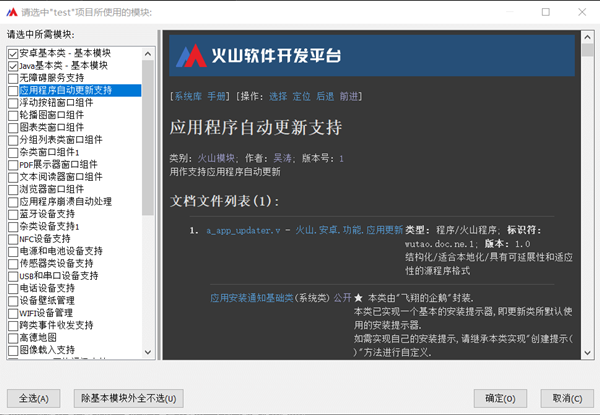600x415 pixels.
Task: Click the 选择 operation link
Action: (278, 97)
